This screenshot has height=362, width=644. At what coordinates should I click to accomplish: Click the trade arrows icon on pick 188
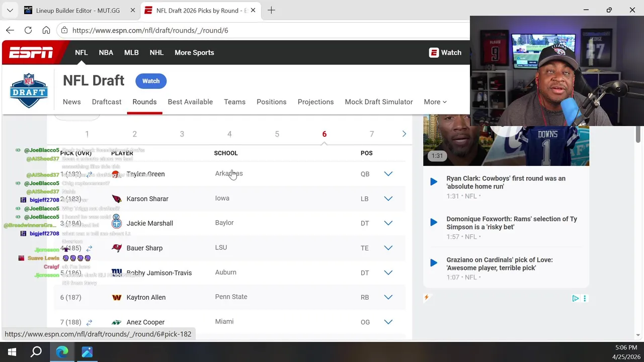tap(89, 322)
